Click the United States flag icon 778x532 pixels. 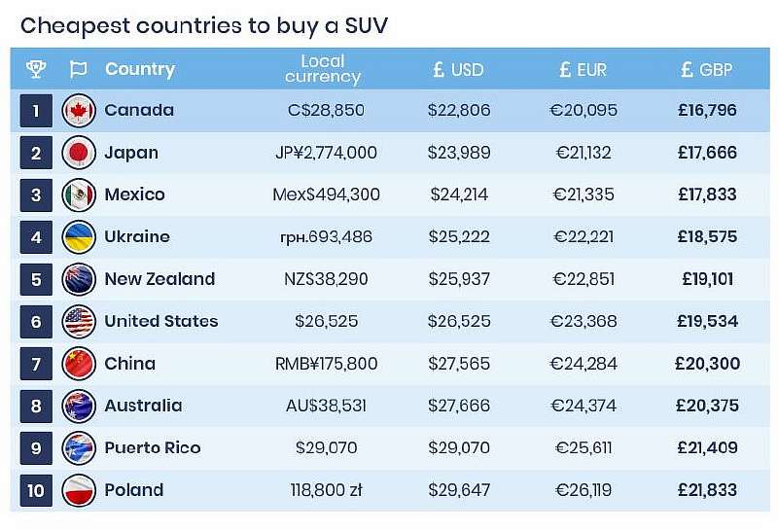coord(78,321)
